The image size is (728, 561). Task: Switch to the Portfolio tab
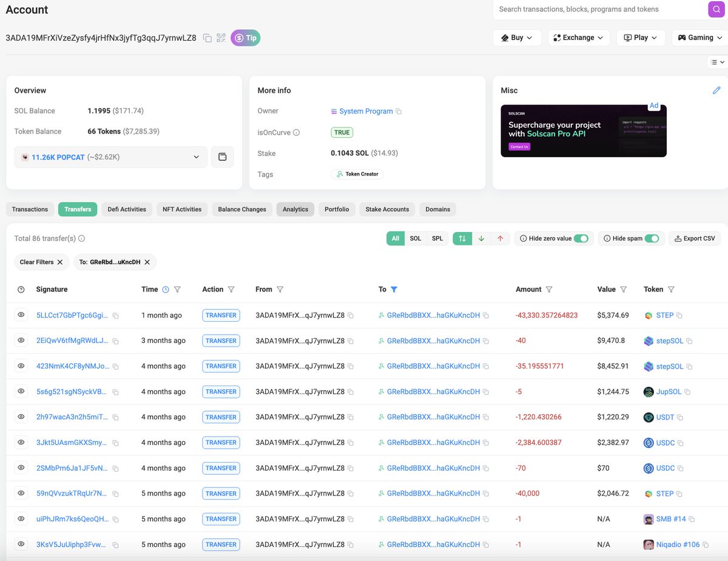(337, 209)
